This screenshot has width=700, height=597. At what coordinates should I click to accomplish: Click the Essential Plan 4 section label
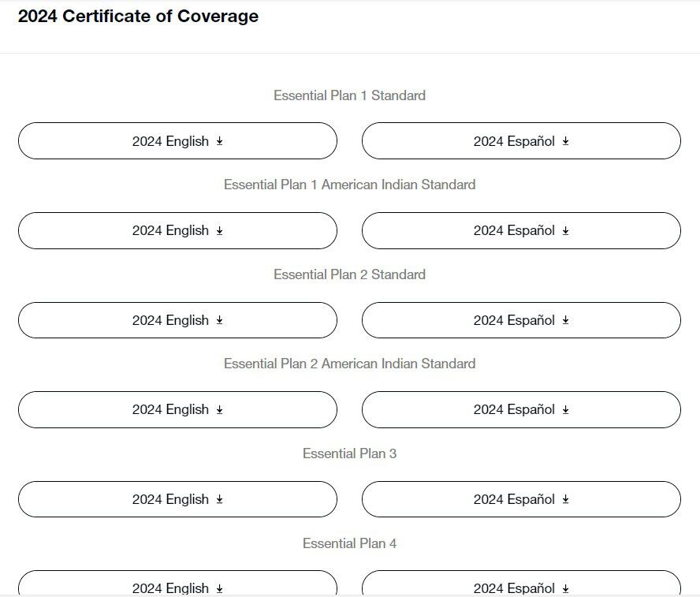click(x=349, y=543)
